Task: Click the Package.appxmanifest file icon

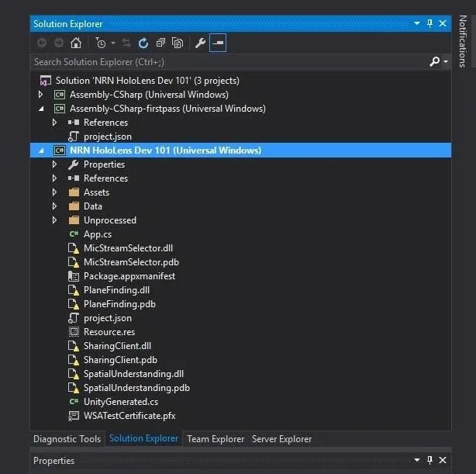Action: 74,276
